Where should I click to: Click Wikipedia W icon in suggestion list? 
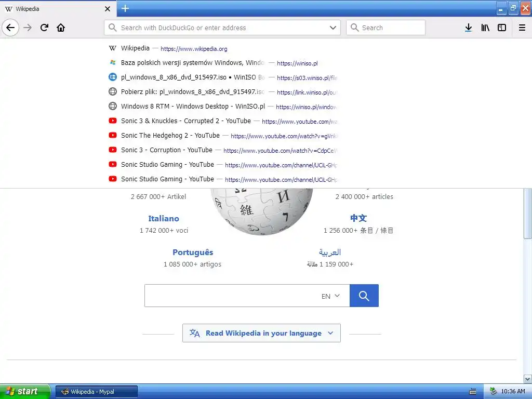point(113,48)
